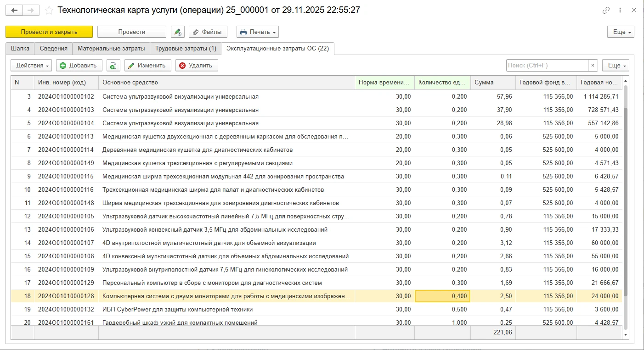Expand the Действия dropdown
This screenshot has height=350, width=644.
[31, 65]
